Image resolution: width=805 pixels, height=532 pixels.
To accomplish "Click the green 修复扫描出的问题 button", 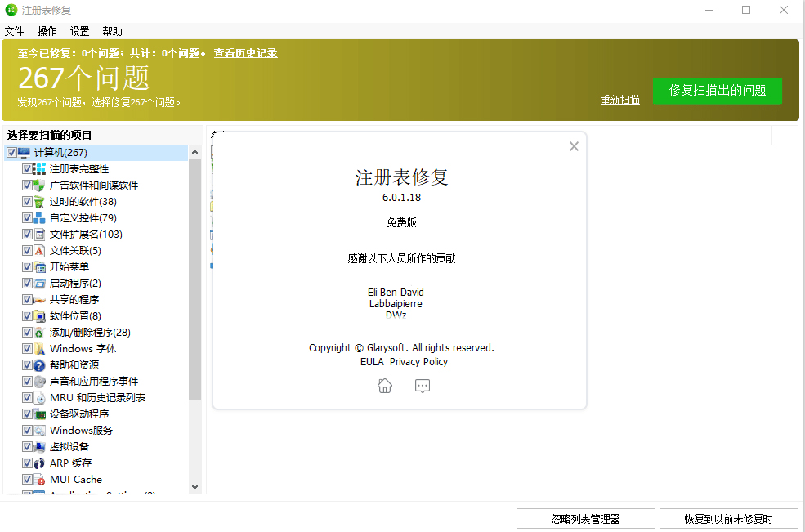I will (x=717, y=91).
